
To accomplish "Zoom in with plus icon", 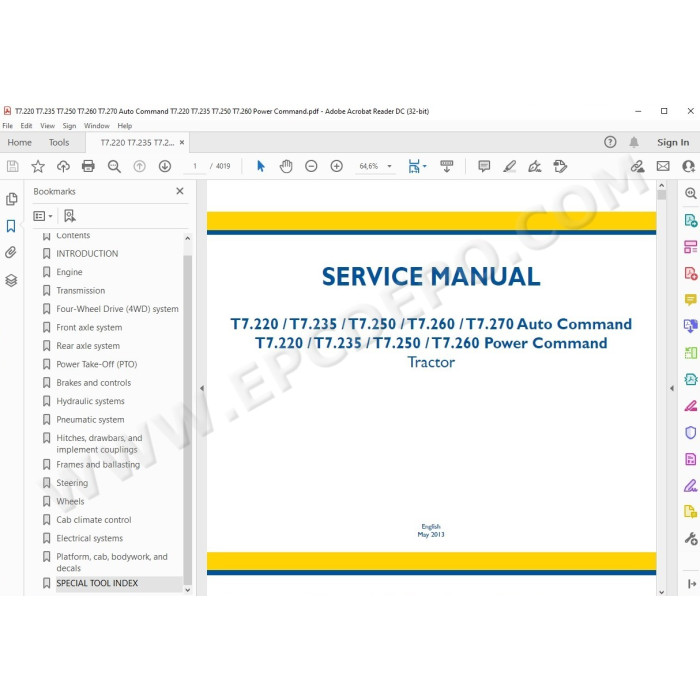I will (x=337, y=167).
